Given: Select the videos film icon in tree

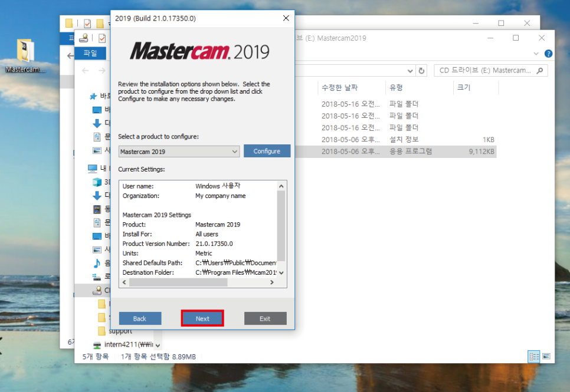Looking at the screenshot, I should pos(97,209).
